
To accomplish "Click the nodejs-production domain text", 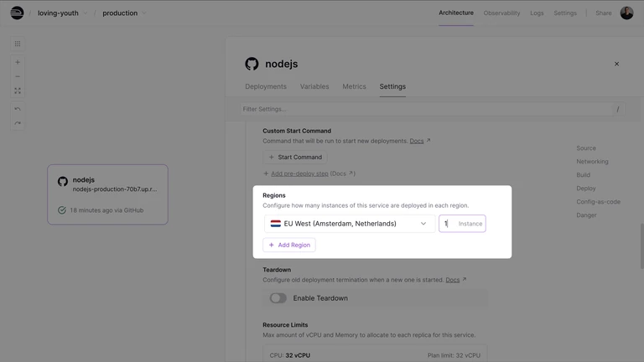I will (115, 189).
